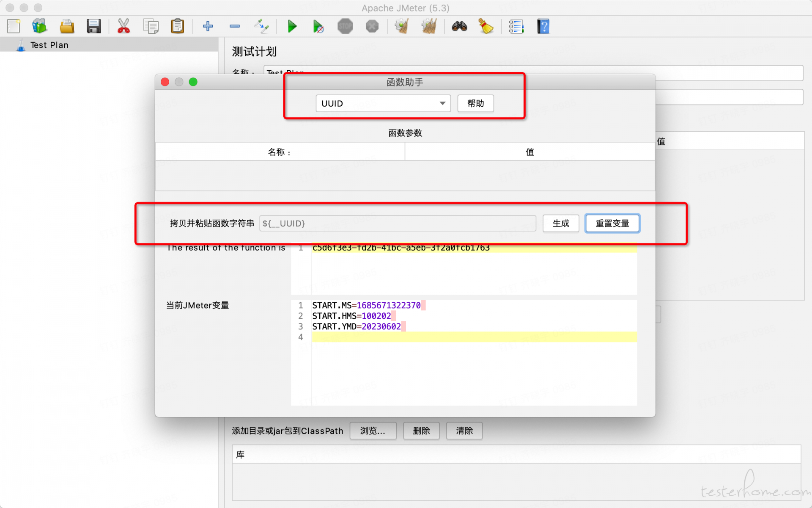Click the Clear all results icon

429,26
